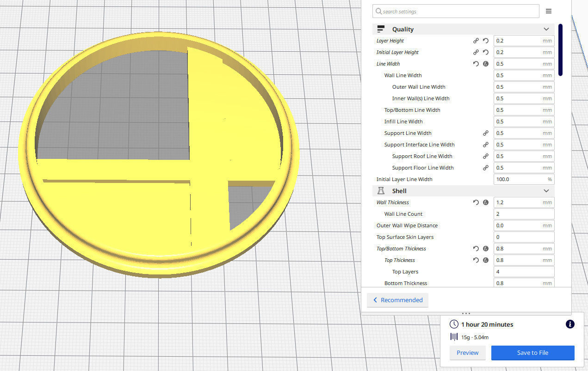This screenshot has height=371, width=588.
Task: Click the link icon for Initial Layer Height
Action: pyautogui.click(x=476, y=52)
